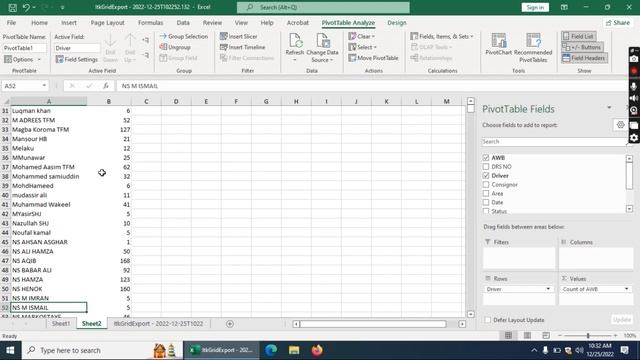640x360 pixels.
Task: Open the notification center icon
Action: pos(624,350)
